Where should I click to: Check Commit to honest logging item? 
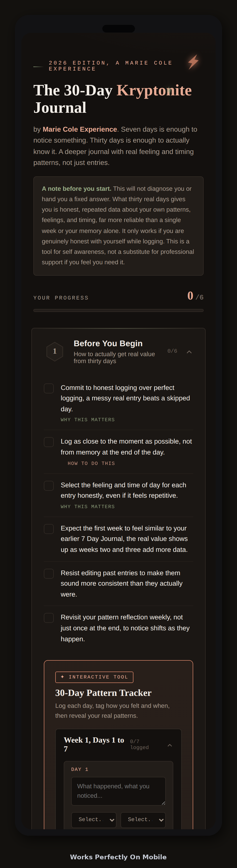click(x=49, y=388)
